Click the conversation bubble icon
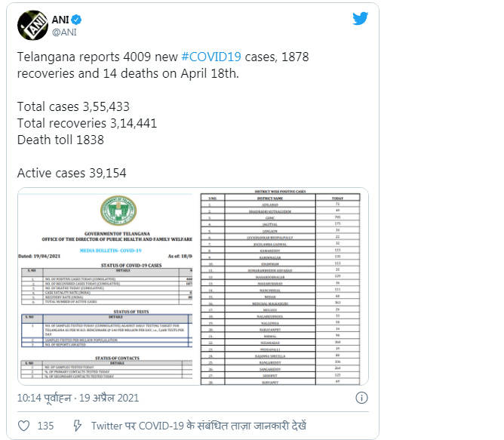The width and height of the screenshot is (504, 440). (77, 426)
